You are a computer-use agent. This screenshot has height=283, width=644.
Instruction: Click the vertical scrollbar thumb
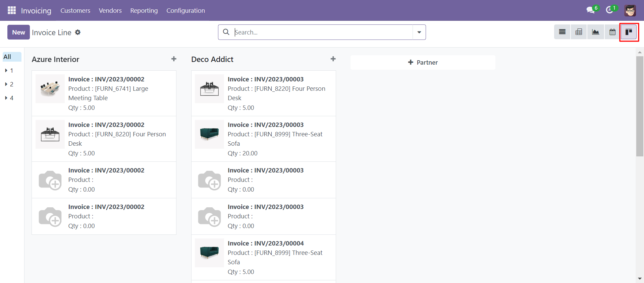point(640,106)
